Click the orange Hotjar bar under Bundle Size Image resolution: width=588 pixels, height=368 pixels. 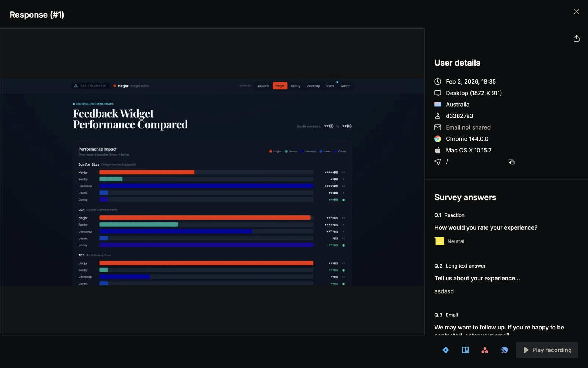pyautogui.click(x=147, y=172)
